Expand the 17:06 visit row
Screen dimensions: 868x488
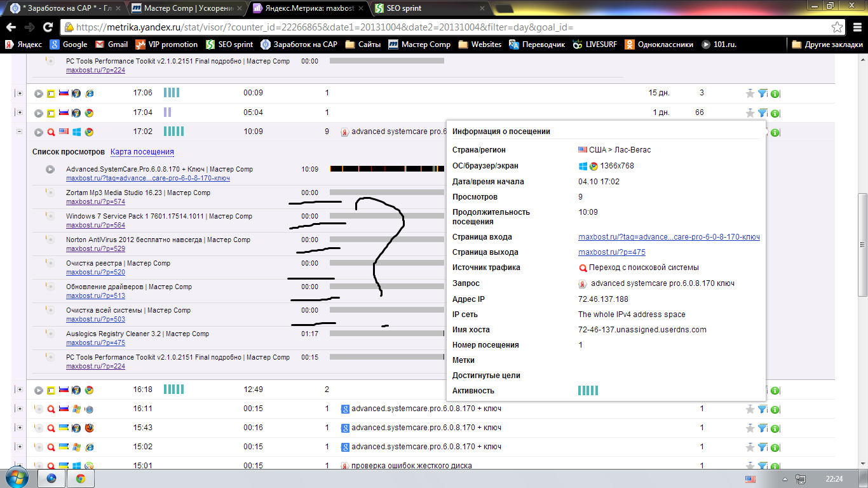pyautogui.click(x=19, y=93)
